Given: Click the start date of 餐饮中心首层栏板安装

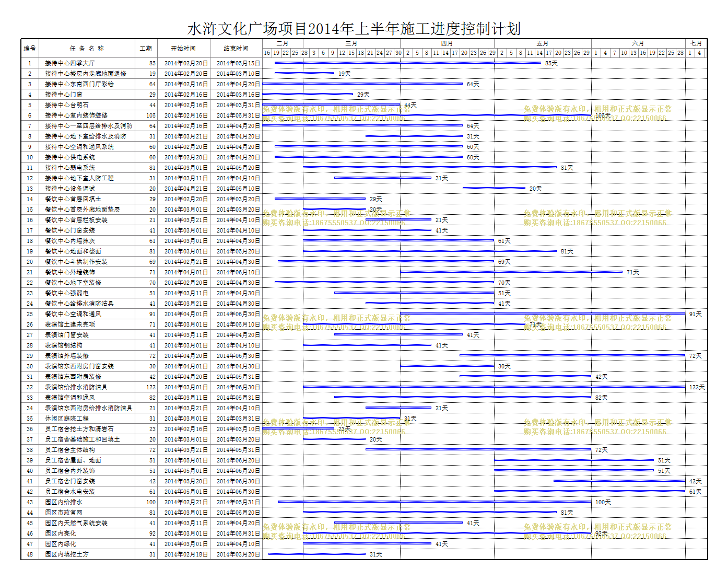Looking at the screenshot, I should [186, 220].
